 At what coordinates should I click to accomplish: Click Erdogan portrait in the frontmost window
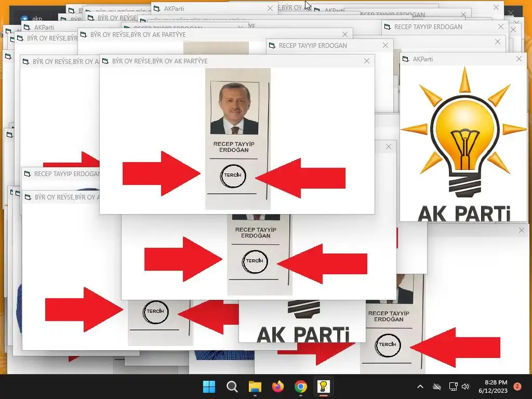234,108
